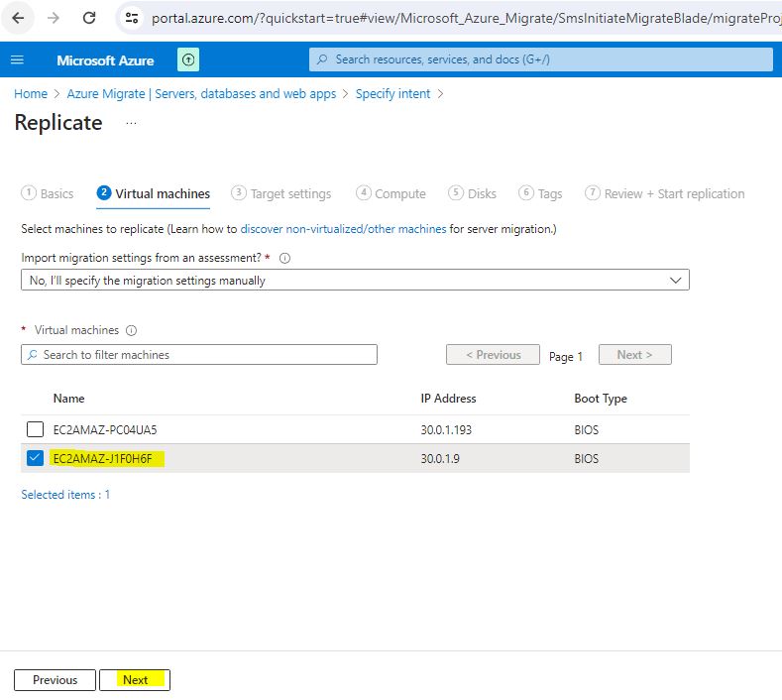Uncheck the EC2AMAZ-J1F0H6F machine checkbox
Image resolution: width=782 pixels, height=700 pixels.
(36, 458)
